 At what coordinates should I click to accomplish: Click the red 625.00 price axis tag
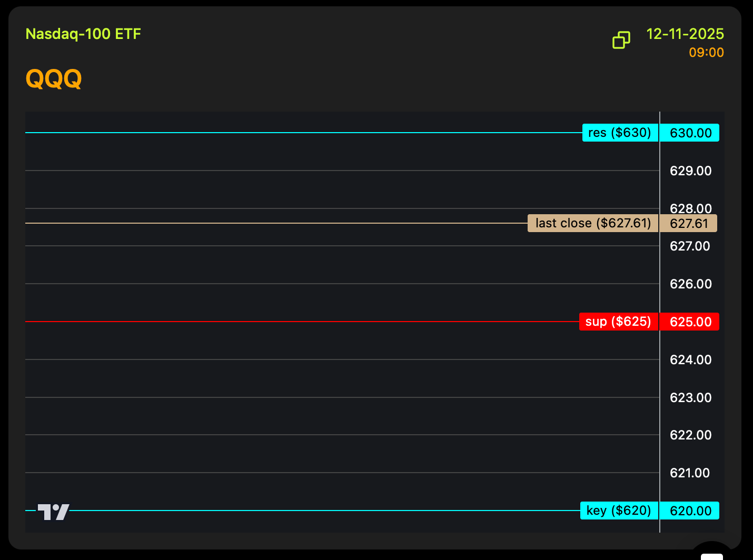tap(690, 322)
